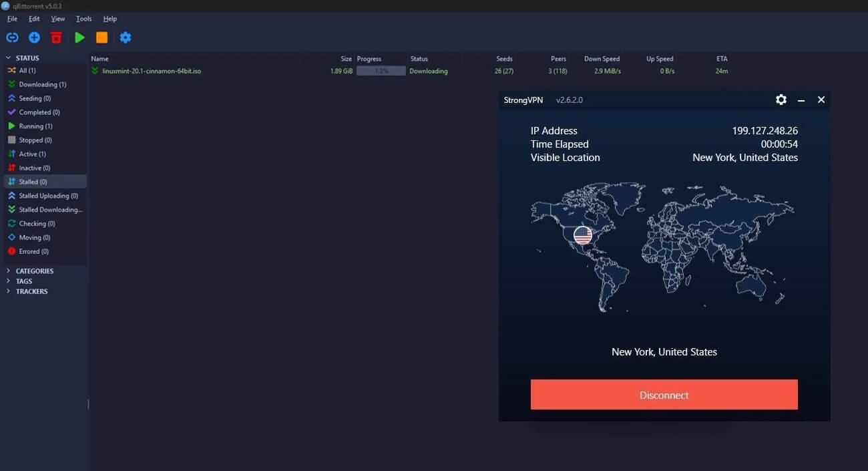This screenshot has width=868, height=471.
Task: Open the Tools menu
Action: (x=83, y=19)
